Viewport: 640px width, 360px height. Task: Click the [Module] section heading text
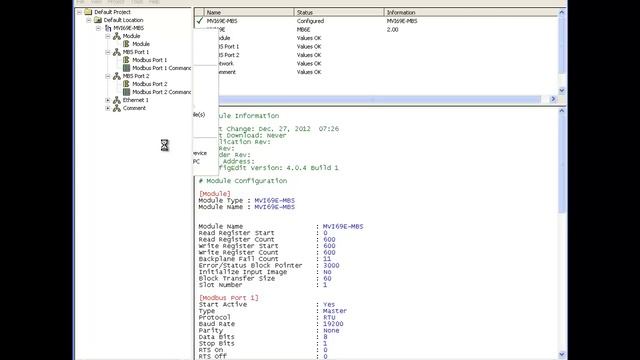click(215, 193)
